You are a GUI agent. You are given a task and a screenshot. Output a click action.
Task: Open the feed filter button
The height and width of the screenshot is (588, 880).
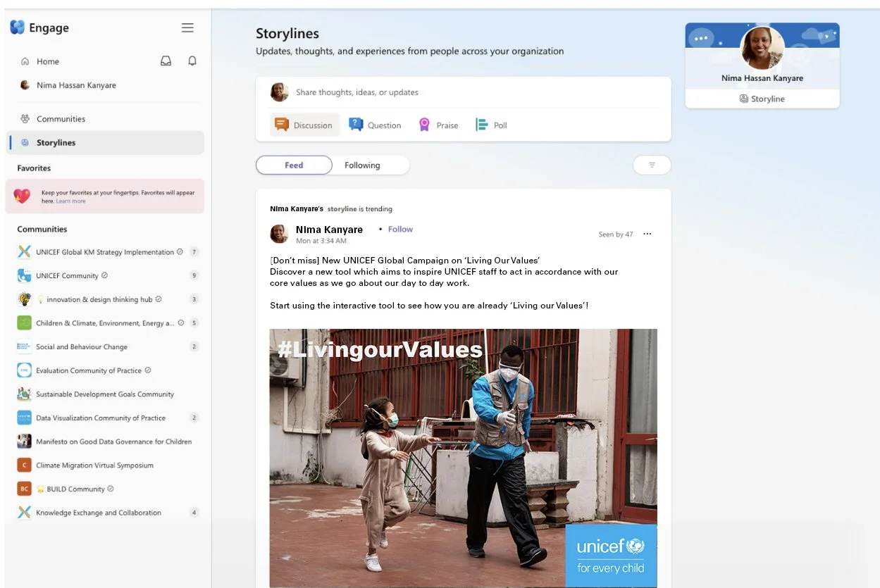click(x=652, y=165)
